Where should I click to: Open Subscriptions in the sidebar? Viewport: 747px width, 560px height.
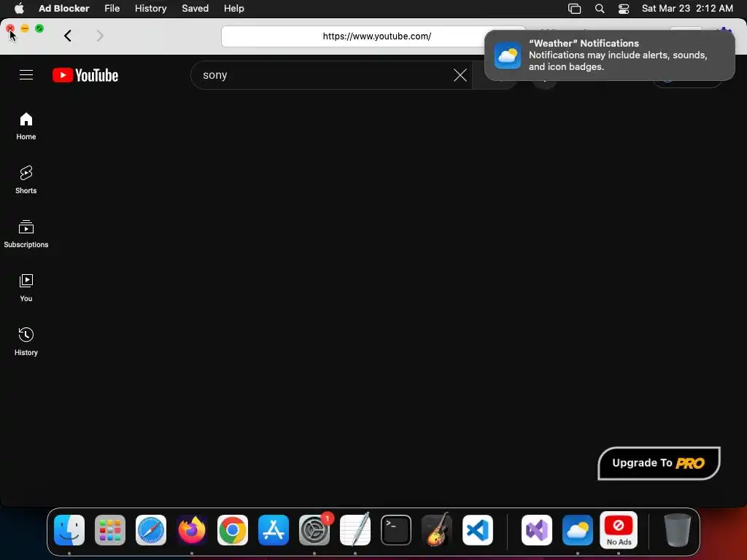26,234
